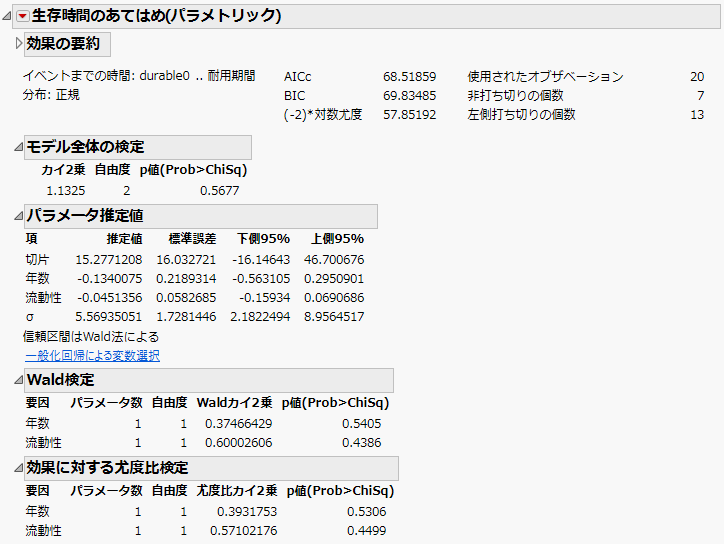Click the 標準誤差 column header
Image resolution: width=724 pixels, height=544 pixels.
click(x=192, y=239)
